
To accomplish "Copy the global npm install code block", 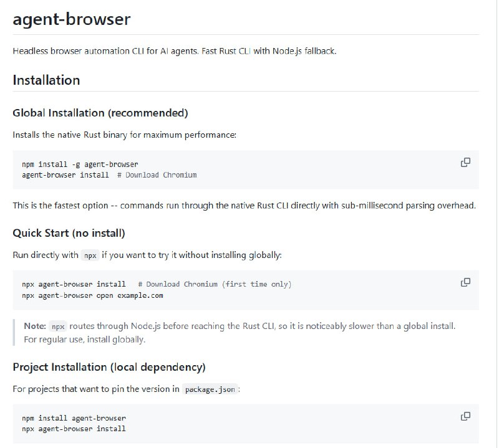I will pyautogui.click(x=465, y=163).
